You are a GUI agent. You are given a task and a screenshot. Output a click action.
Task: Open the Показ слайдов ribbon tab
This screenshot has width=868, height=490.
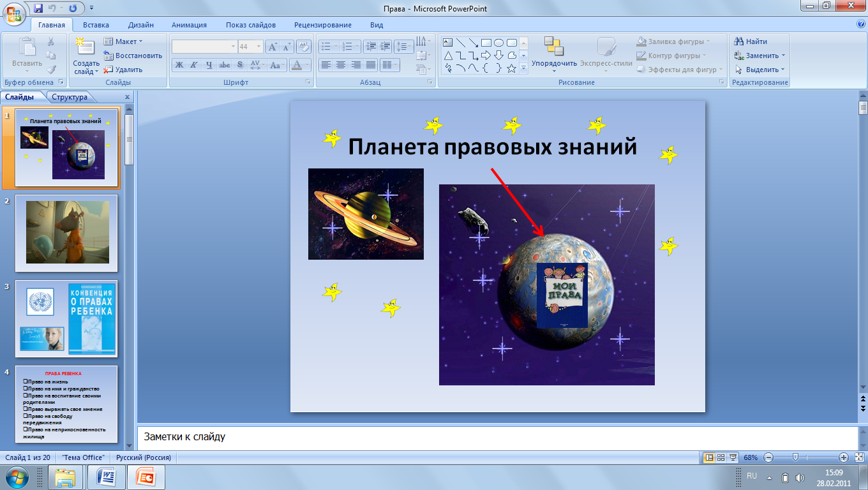pyautogui.click(x=251, y=25)
